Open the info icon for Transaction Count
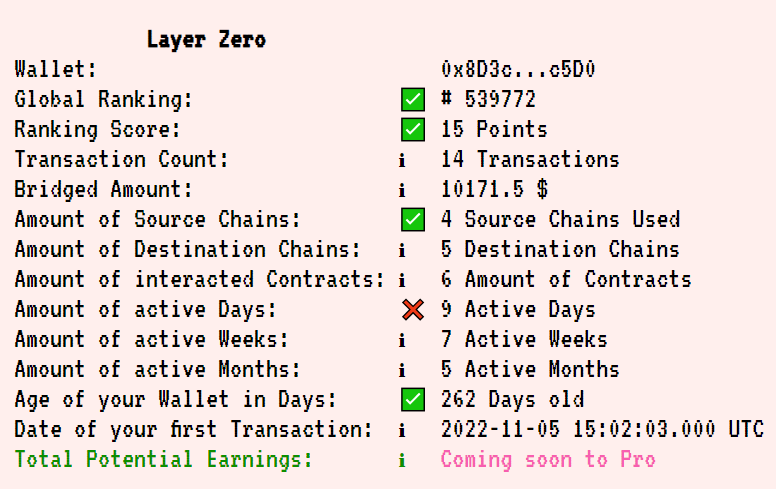 pyautogui.click(x=402, y=160)
